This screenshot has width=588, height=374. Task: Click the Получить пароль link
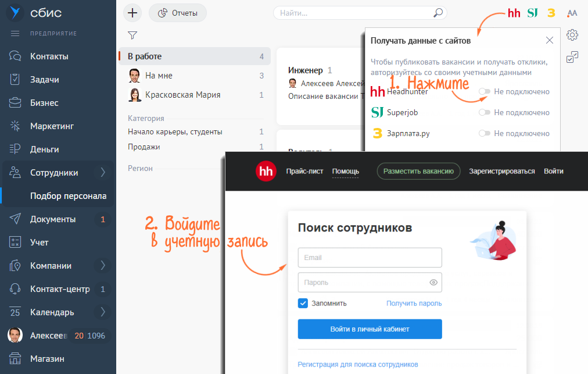[414, 303]
